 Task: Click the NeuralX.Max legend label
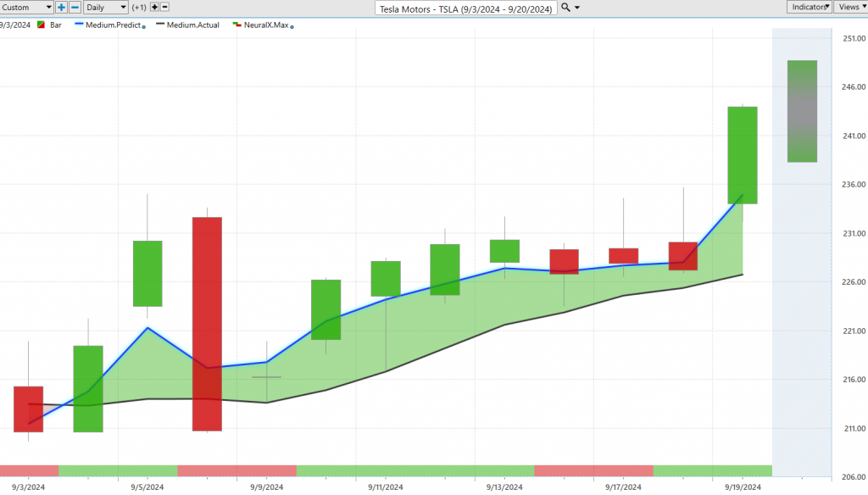266,25
